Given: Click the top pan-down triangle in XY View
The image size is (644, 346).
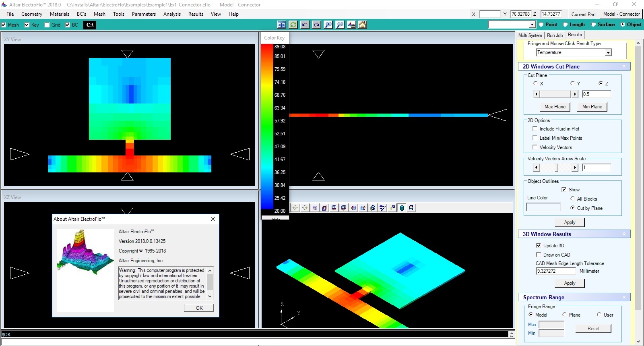Looking at the screenshot, I should click(127, 54).
